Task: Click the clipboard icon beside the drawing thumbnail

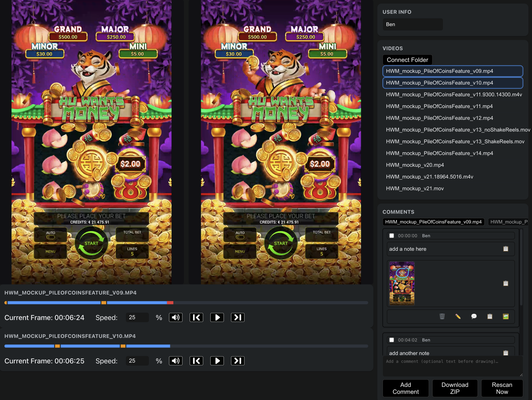Action: click(x=506, y=283)
